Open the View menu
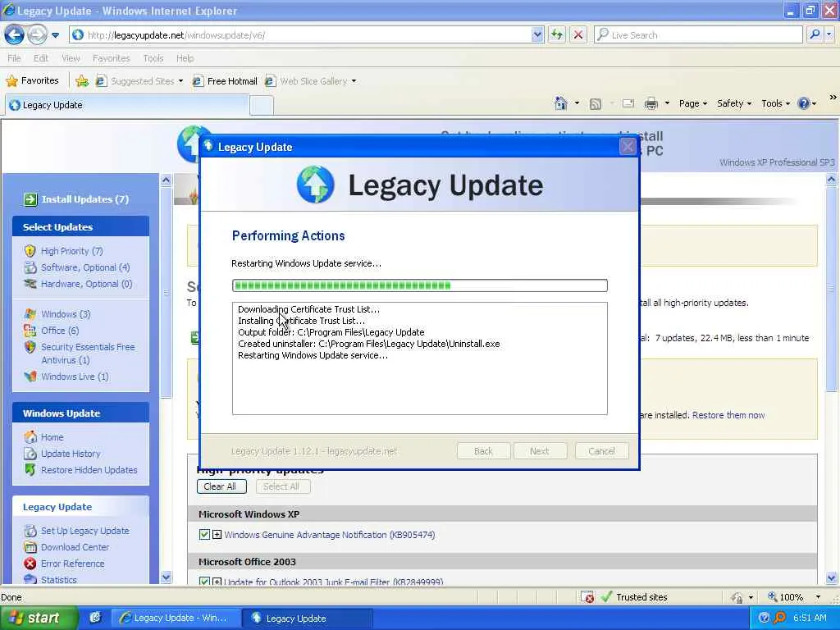 pos(71,58)
